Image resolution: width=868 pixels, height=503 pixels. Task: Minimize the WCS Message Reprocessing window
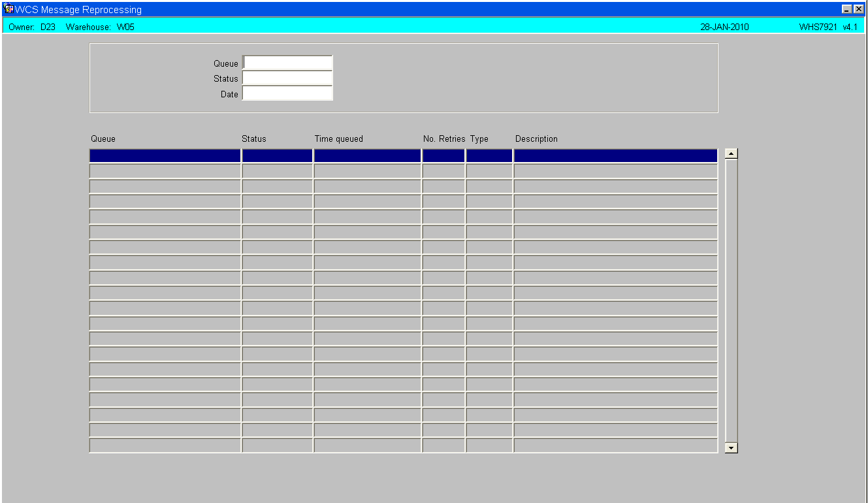tap(847, 10)
